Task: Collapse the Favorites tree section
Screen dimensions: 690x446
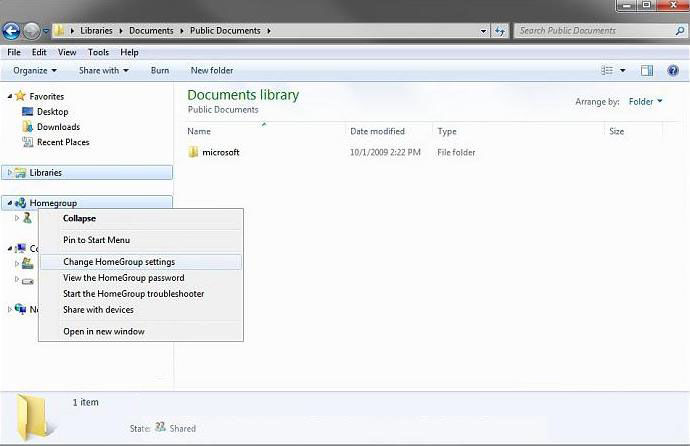Action: click(10, 97)
